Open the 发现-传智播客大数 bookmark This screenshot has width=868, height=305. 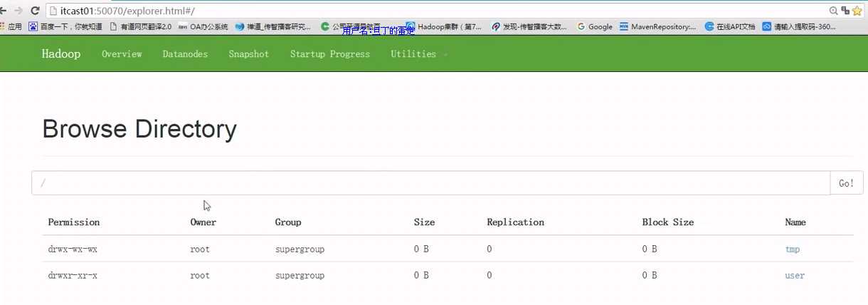(x=529, y=26)
